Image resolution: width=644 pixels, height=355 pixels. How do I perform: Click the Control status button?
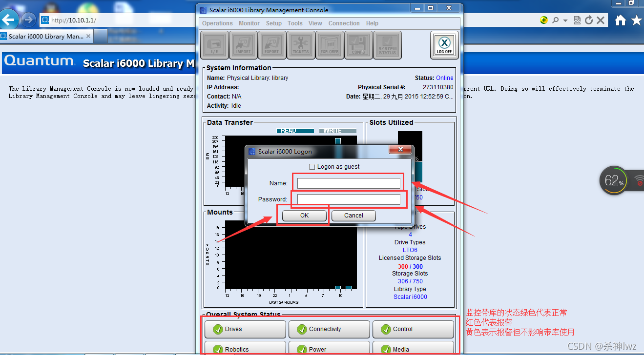pyautogui.click(x=413, y=329)
